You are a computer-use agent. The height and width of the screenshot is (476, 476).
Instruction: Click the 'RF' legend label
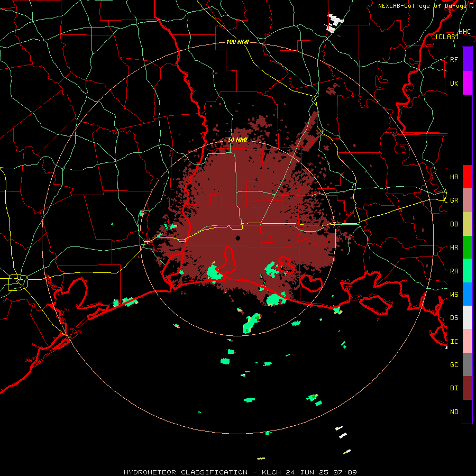click(454, 59)
